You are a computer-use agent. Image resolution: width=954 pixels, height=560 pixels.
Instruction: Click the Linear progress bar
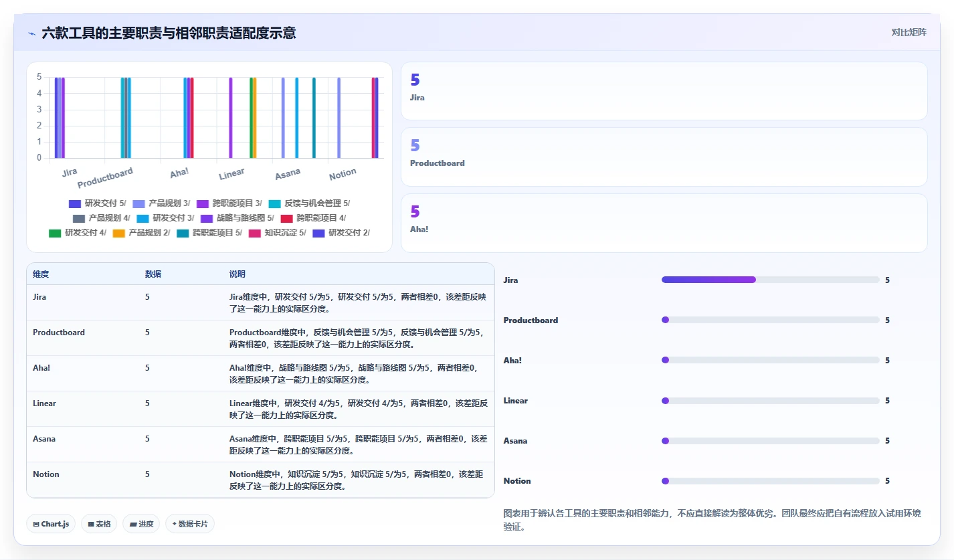tap(771, 401)
